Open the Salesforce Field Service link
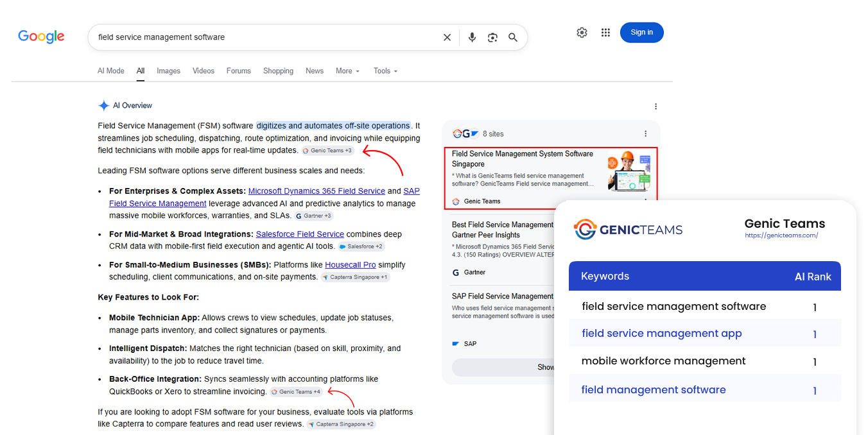 tap(300, 234)
